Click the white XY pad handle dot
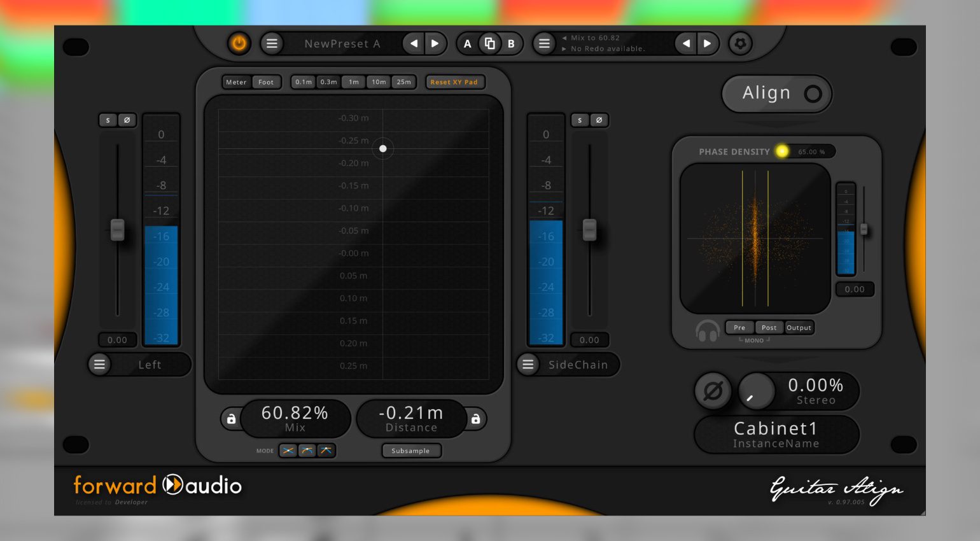This screenshot has width=980, height=541. (383, 148)
